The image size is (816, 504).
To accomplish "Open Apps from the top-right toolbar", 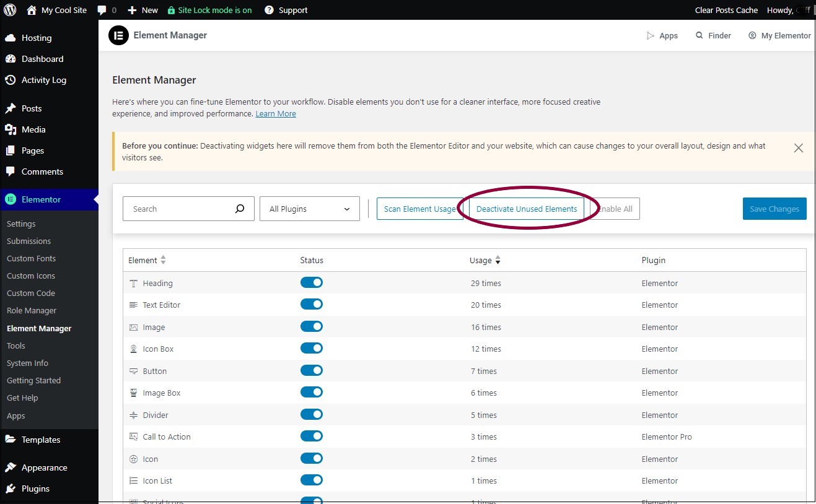I will point(662,35).
